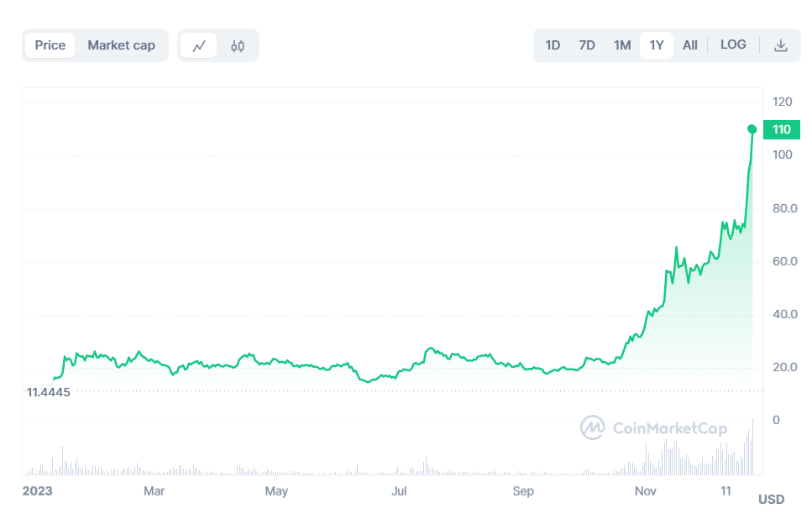812x524 pixels.
Task: Click the 11.4445 starting price label
Action: [49, 392]
